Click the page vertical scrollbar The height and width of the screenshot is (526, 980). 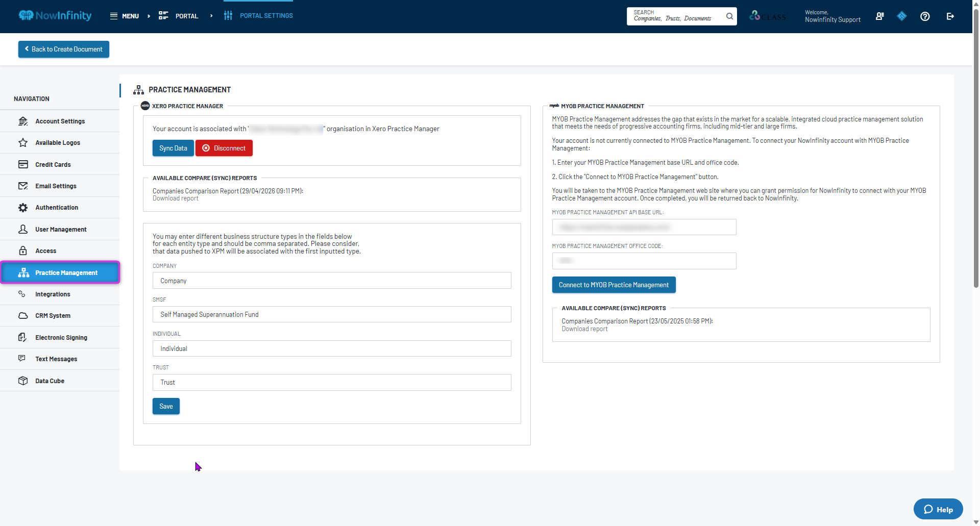(976, 148)
